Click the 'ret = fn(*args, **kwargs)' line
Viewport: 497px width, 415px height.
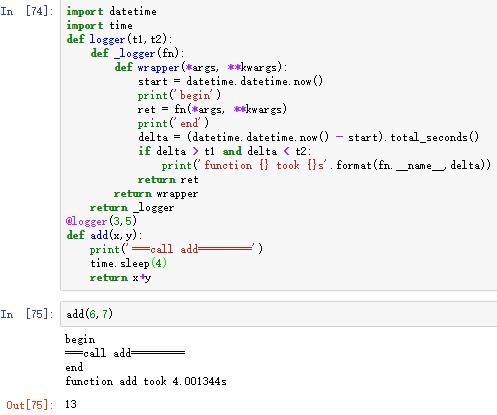[x=212, y=110]
